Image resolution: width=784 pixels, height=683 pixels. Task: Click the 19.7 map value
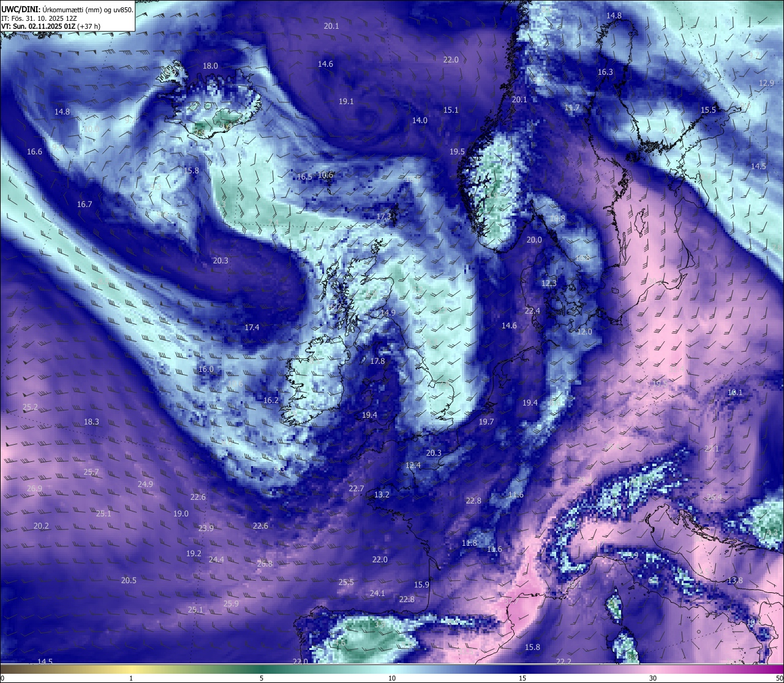(486, 421)
